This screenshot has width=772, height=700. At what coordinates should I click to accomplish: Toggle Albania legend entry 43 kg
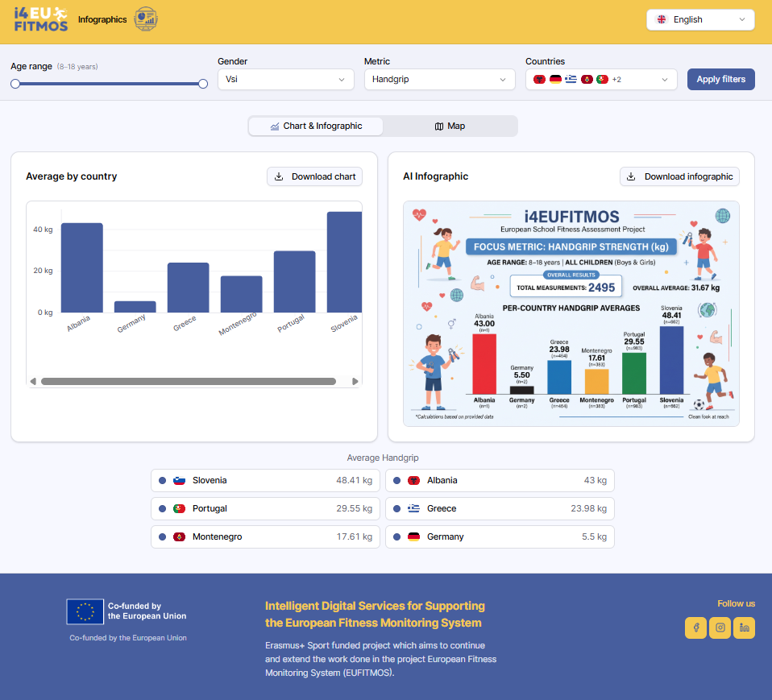[x=500, y=480]
